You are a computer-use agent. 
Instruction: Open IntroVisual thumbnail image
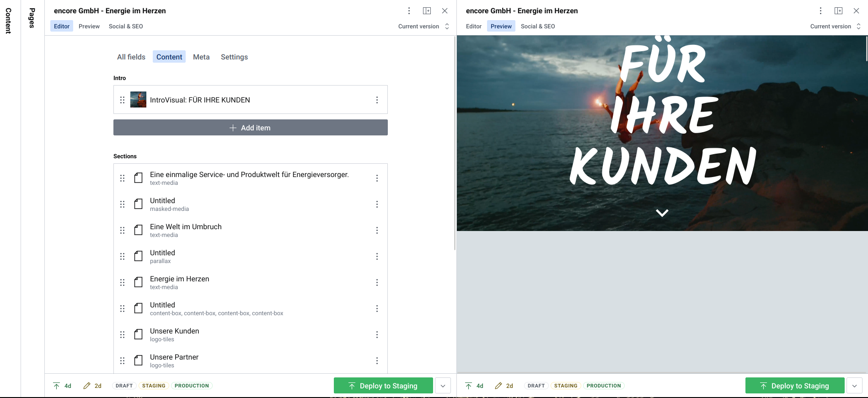pyautogui.click(x=138, y=100)
